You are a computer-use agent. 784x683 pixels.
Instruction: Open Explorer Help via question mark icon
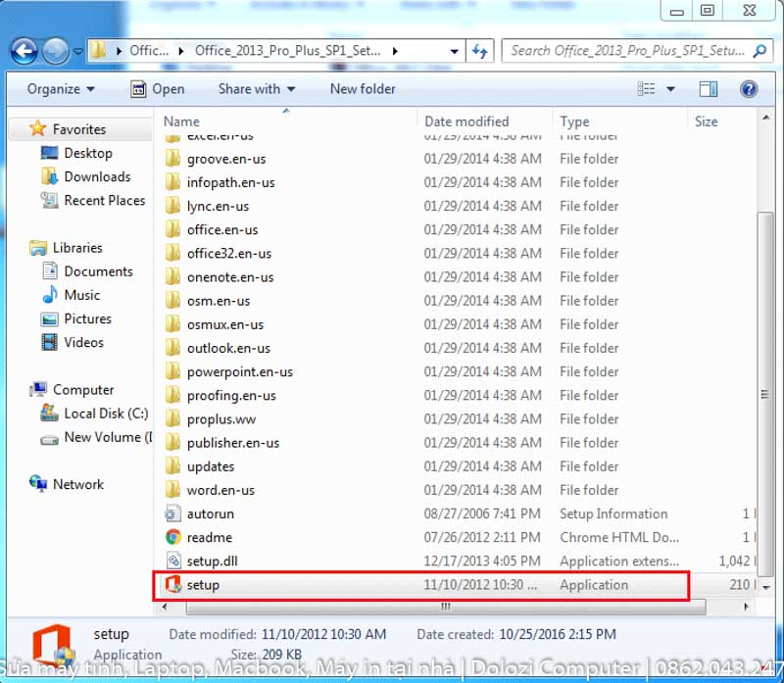pos(749,89)
